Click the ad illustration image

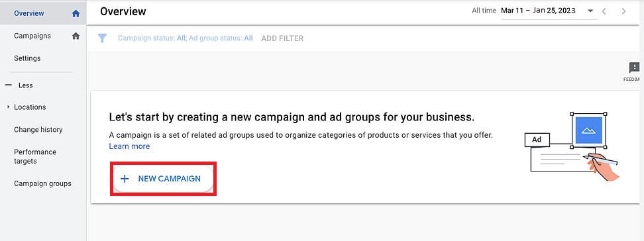point(572,146)
